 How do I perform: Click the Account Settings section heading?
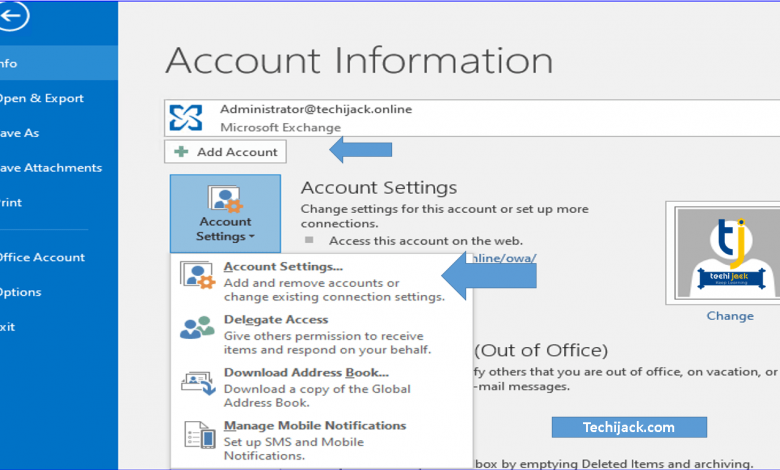point(379,188)
